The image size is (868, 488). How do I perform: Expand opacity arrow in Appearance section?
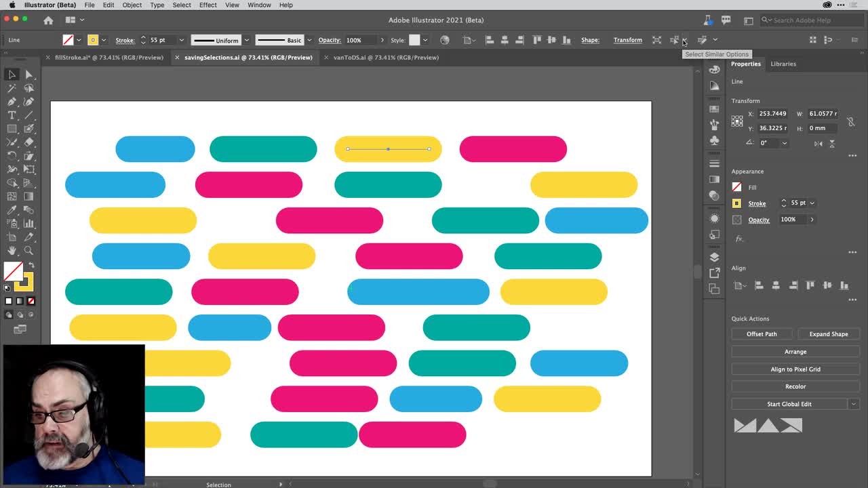point(812,220)
